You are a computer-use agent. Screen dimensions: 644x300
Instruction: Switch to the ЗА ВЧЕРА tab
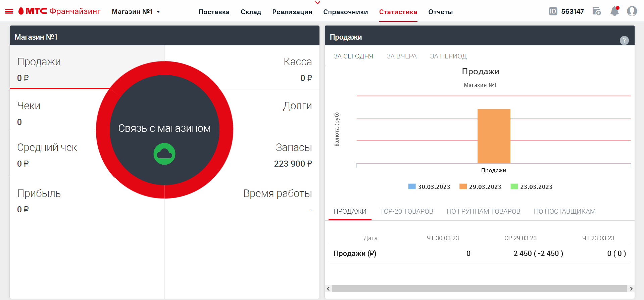(401, 56)
